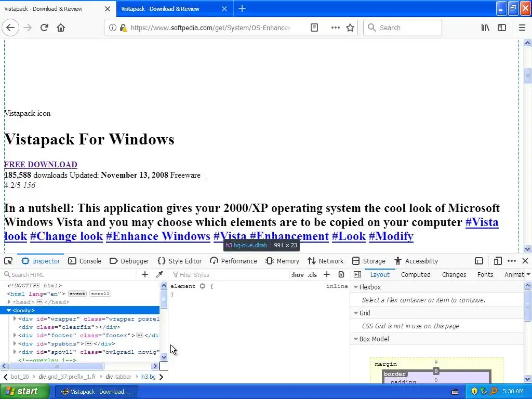The width and height of the screenshot is (532, 399).
Task: Activate the element picker tool
Action: [x=8, y=261]
